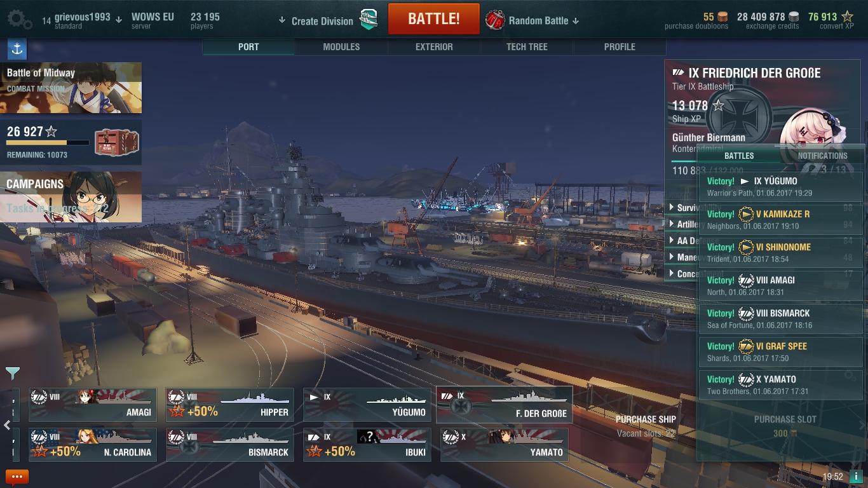868x488 pixels.
Task: Start the match with BATTLE! button
Action: 434,19
